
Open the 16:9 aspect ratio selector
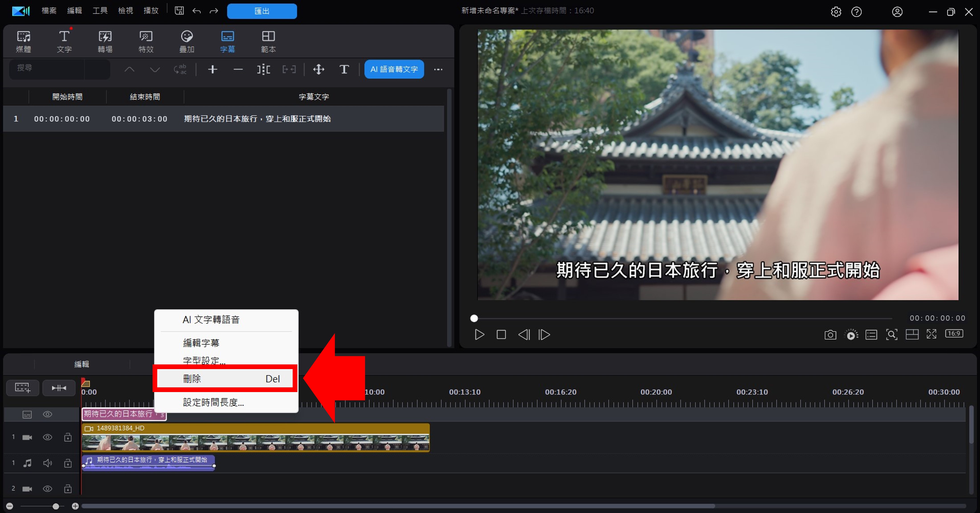point(954,334)
